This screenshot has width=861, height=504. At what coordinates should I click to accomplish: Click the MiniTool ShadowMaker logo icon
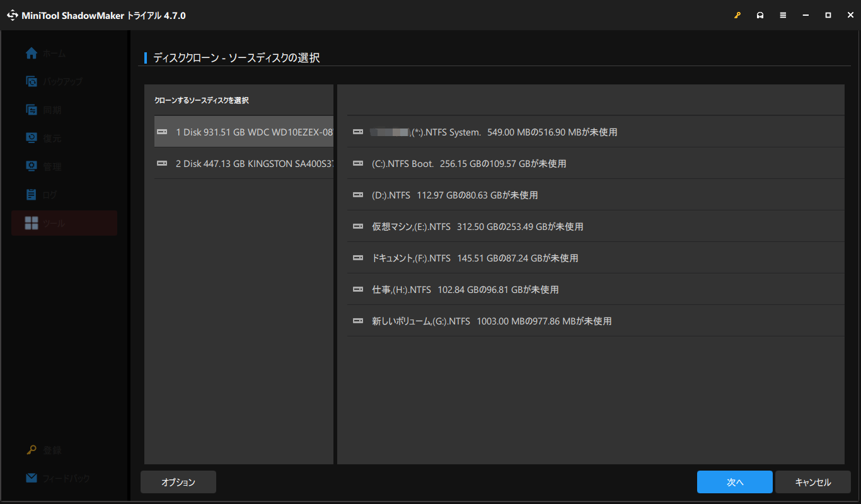click(x=12, y=15)
